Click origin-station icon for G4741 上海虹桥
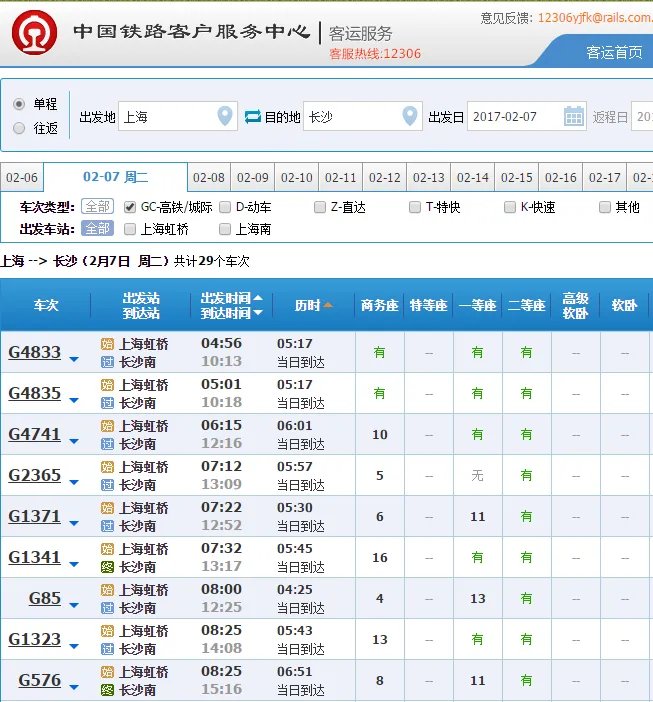 tap(107, 426)
